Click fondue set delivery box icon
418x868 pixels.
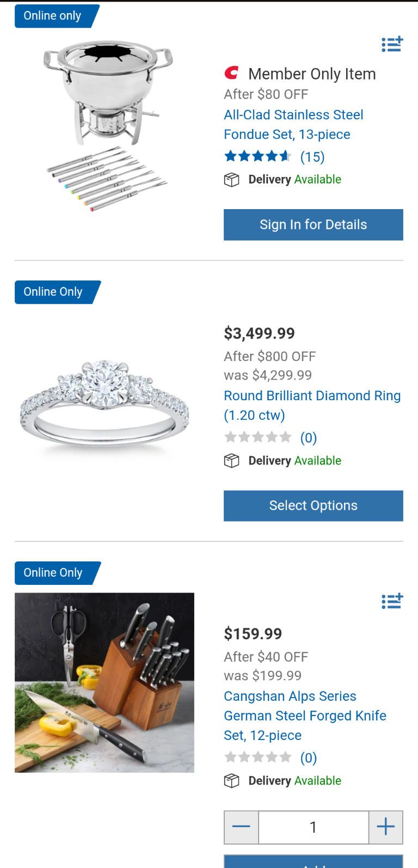[232, 180]
